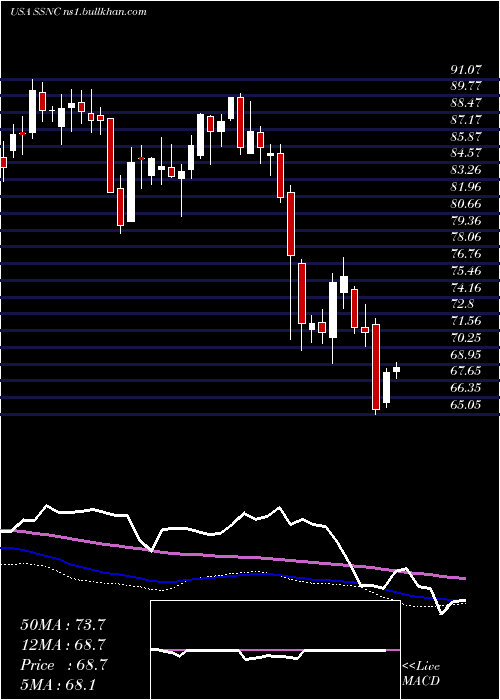
Task: Select the 83.26 price axis label
Action: click(x=466, y=170)
